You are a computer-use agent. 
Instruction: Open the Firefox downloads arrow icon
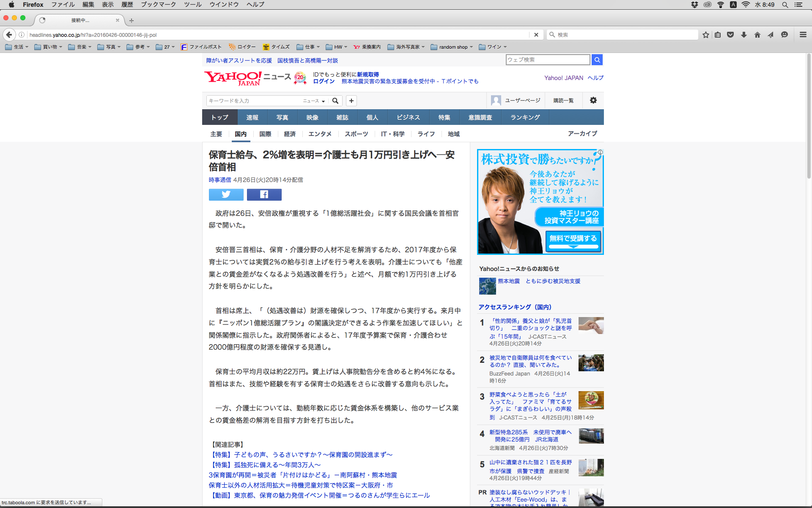click(x=744, y=35)
